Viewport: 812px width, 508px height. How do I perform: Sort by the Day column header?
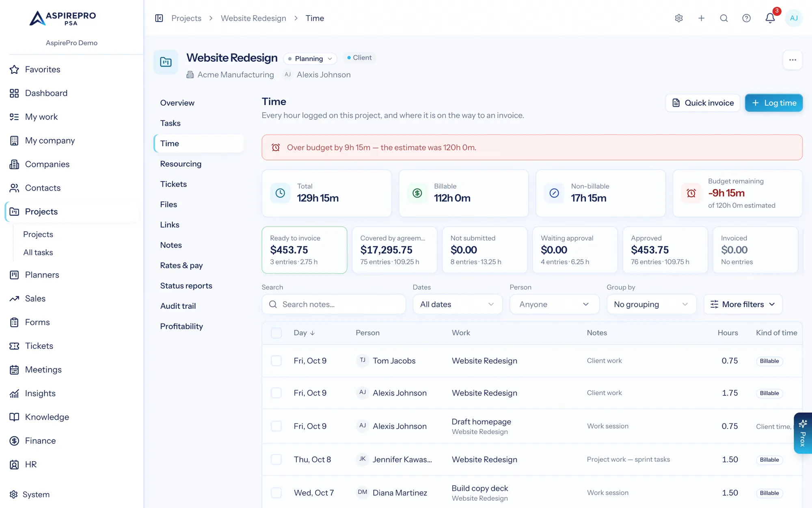(x=304, y=333)
